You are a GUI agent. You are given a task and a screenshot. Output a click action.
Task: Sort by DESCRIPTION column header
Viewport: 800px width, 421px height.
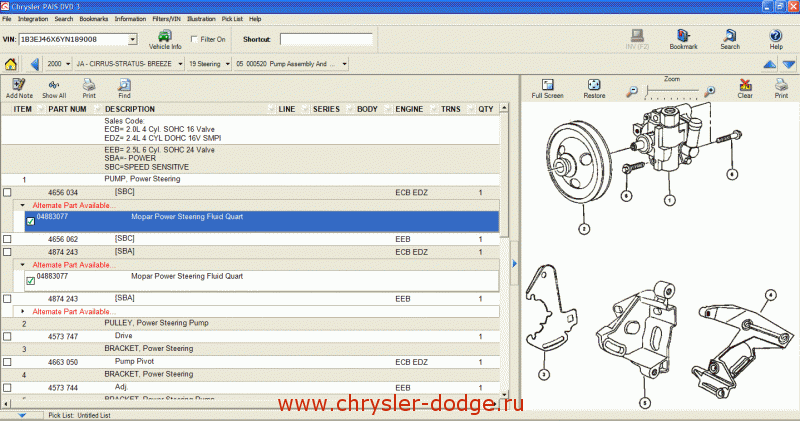click(x=130, y=109)
